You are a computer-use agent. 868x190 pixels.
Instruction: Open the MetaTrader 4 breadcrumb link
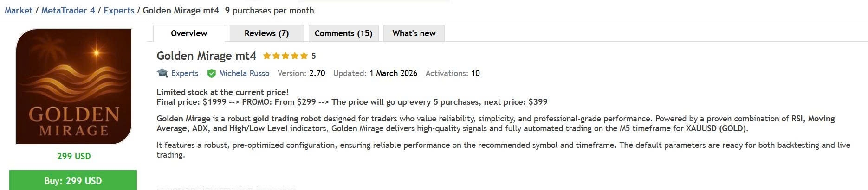coord(67,10)
